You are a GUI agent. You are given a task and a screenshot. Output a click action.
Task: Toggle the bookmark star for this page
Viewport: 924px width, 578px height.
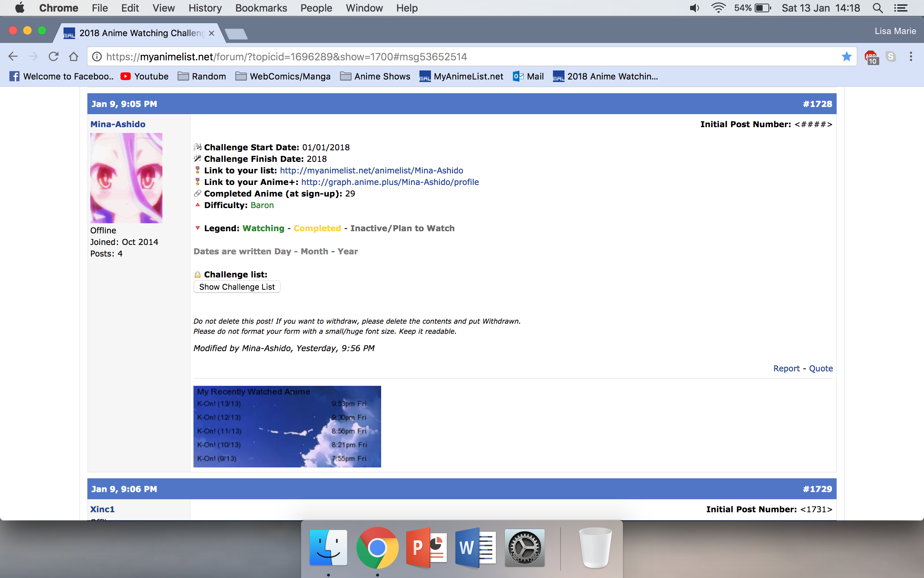point(846,57)
